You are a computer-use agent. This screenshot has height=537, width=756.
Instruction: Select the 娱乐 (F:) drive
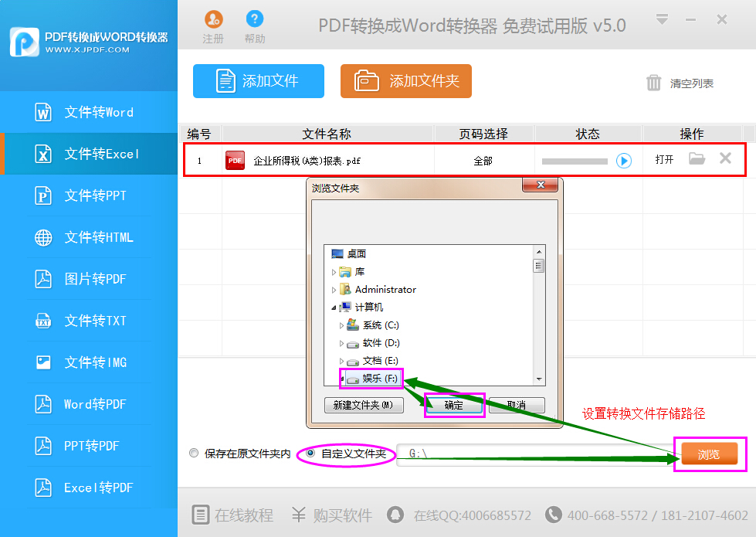380,379
